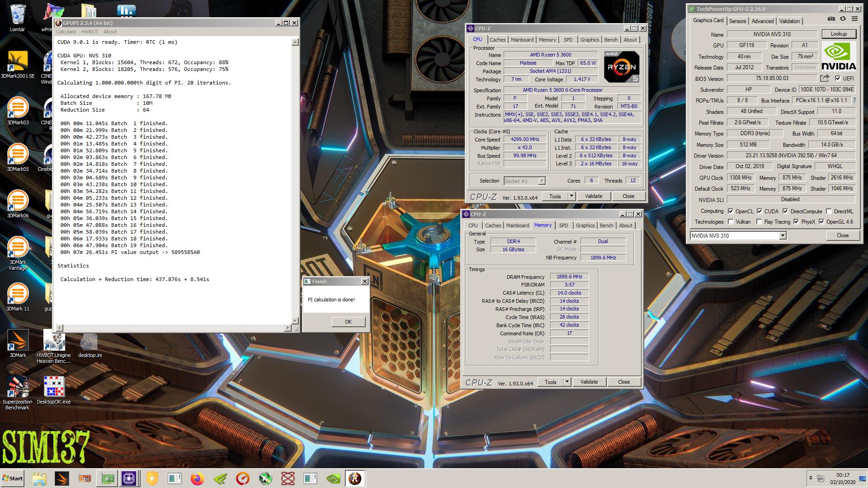This screenshot has height=488, width=868.
Task: Switch to SPD tab in Memory CPU-Z window
Action: click(x=563, y=225)
